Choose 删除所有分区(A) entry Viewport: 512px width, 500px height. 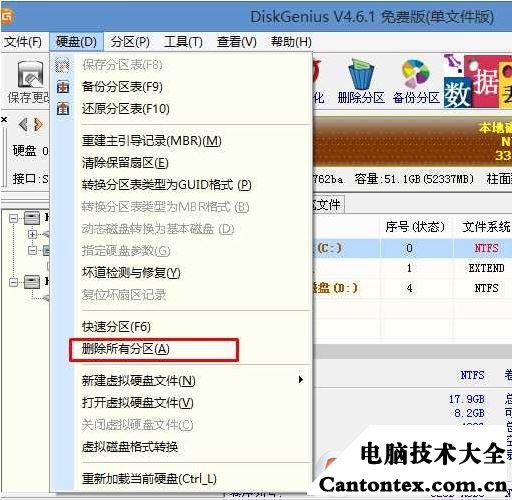pyautogui.click(x=126, y=349)
